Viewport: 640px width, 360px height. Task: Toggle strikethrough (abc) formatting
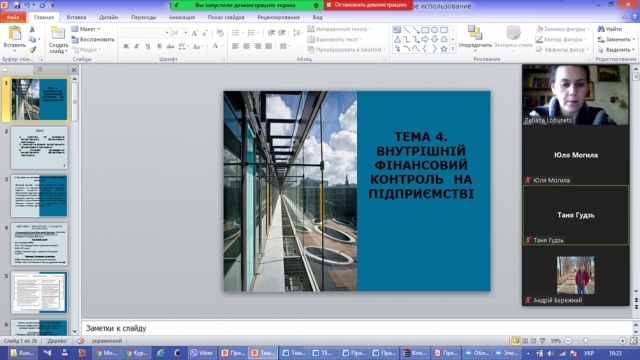[170, 46]
